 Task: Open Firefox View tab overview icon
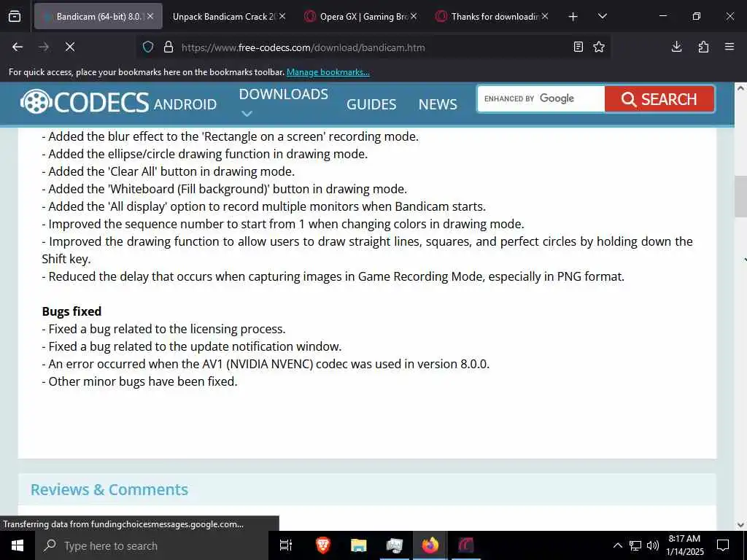[15, 16]
